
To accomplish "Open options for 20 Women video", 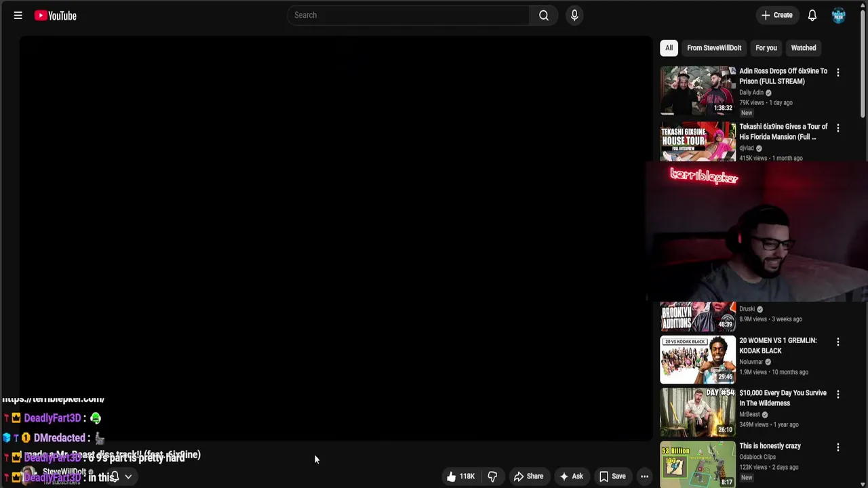I will [838, 342].
